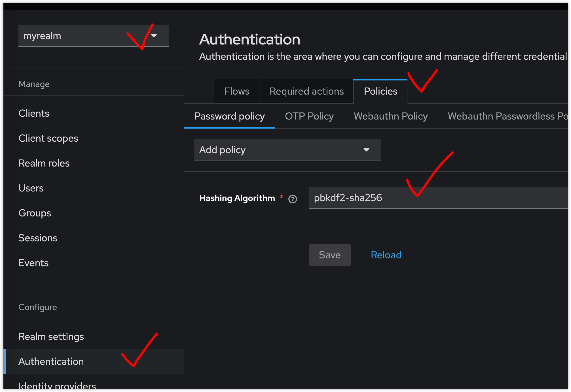Screen dimensions: 571x392
Task: Go to Realm settings
Action: click(51, 336)
